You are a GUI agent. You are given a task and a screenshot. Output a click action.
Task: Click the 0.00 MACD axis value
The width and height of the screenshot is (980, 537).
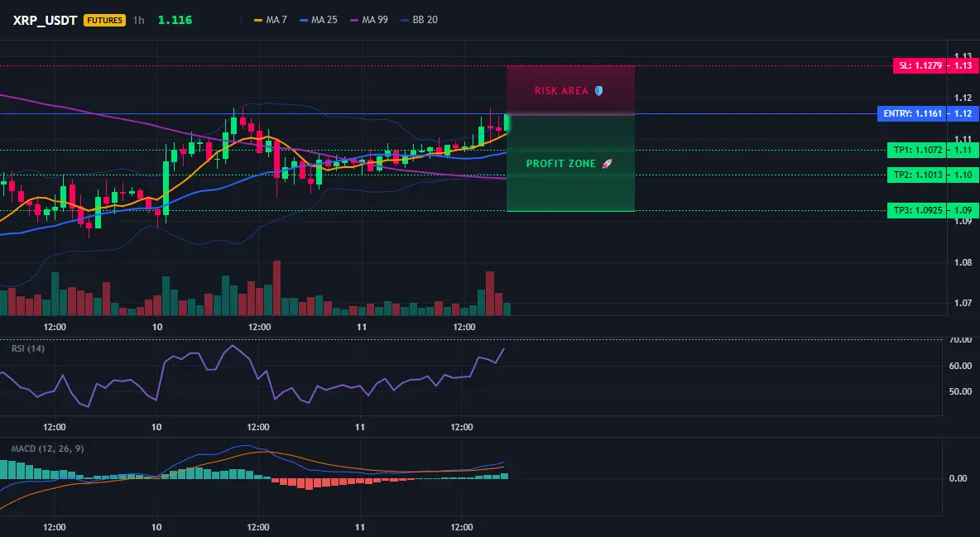pyautogui.click(x=958, y=478)
